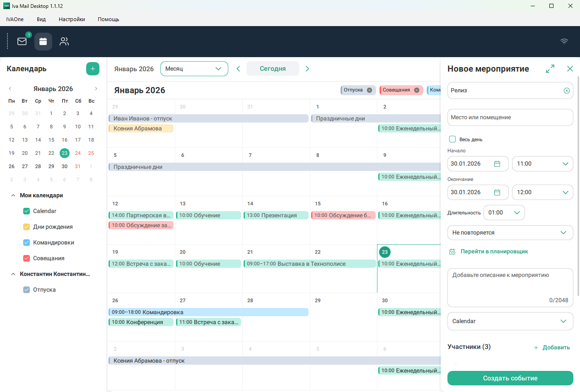Screen dimensions: 580x392
Task: Open the 'Не повторяется' repeat dropdown
Action: pyautogui.click(x=510, y=233)
